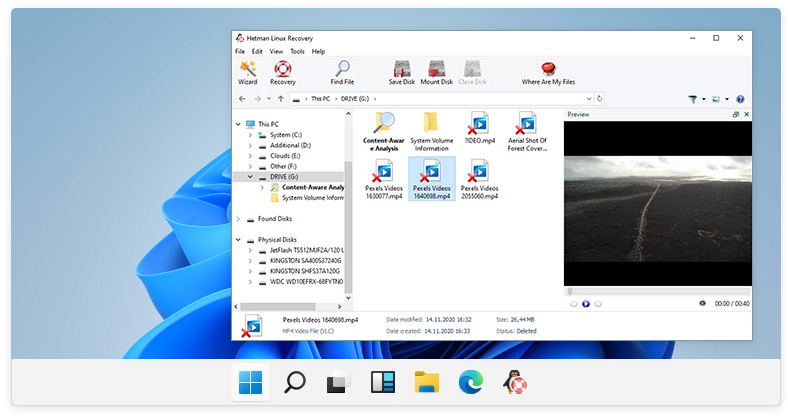Expand the Found Disks node

[238, 219]
